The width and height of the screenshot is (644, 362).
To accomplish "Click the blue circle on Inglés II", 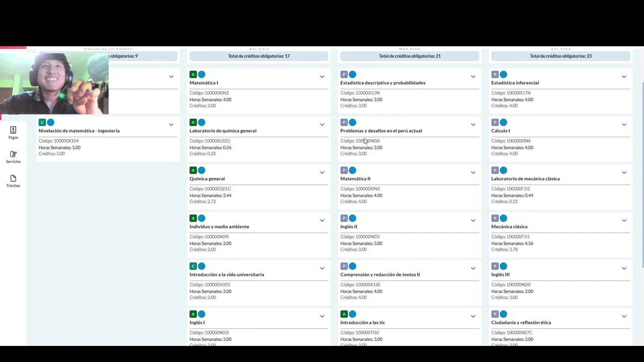I will pos(352,218).
